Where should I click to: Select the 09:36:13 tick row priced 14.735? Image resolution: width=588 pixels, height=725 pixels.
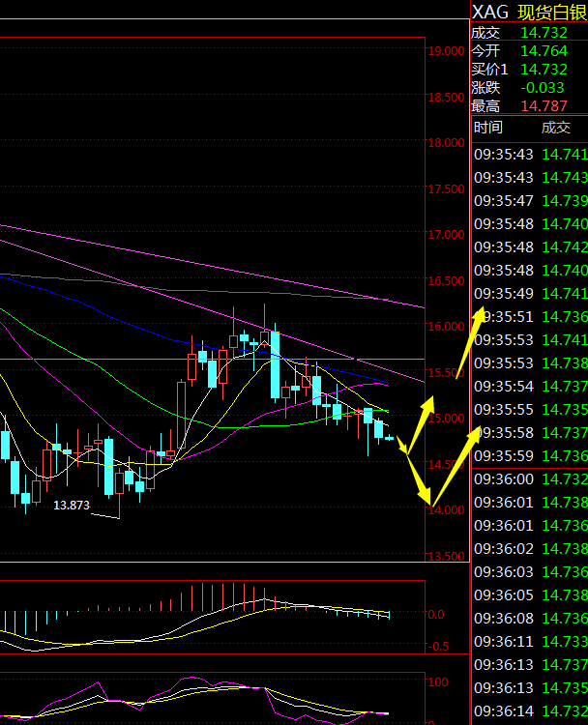pyautogui.click(x=530, y=688)
